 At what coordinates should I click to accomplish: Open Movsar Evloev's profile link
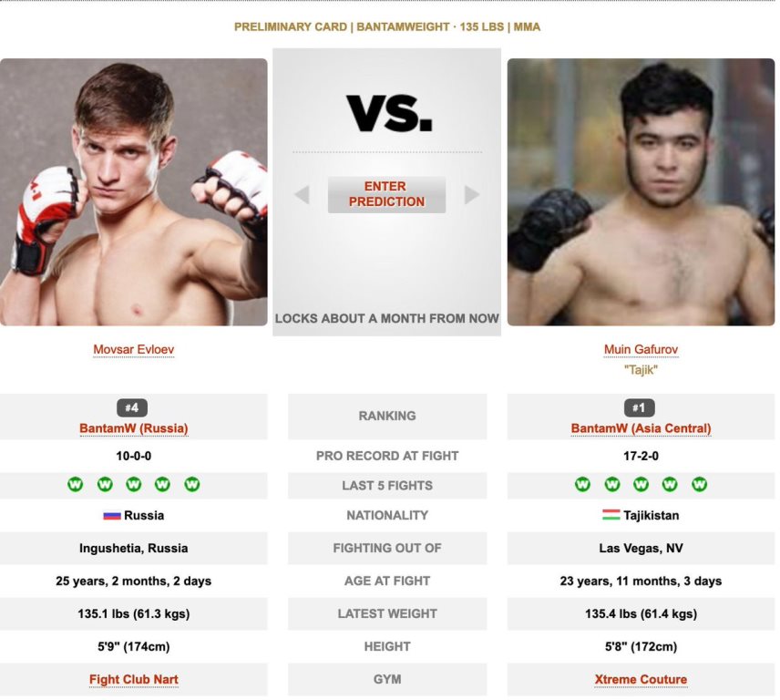tap(134, 350)
